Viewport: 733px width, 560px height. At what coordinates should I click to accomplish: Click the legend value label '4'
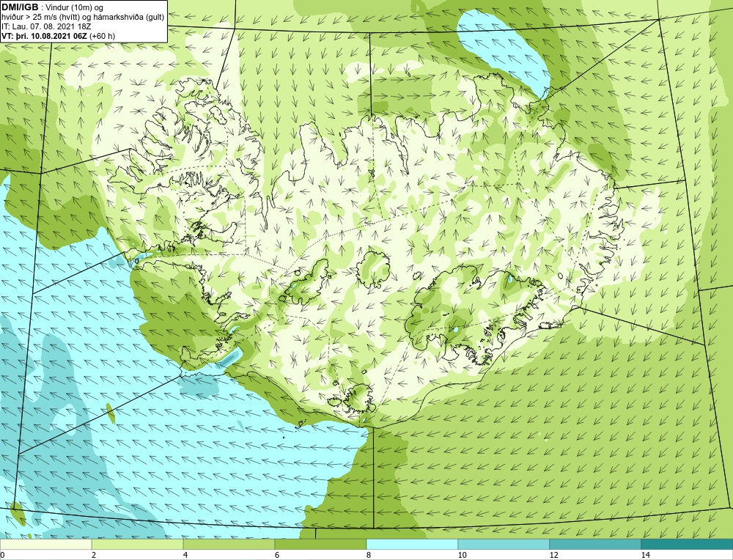click(x=185, y=555)
